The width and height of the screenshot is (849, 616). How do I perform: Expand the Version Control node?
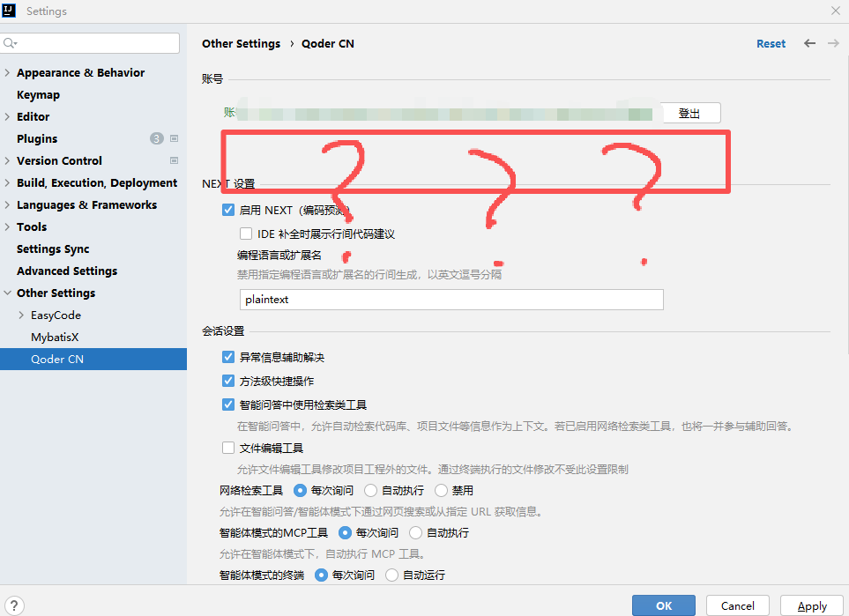pyautogui.click(x=7, y=160)
